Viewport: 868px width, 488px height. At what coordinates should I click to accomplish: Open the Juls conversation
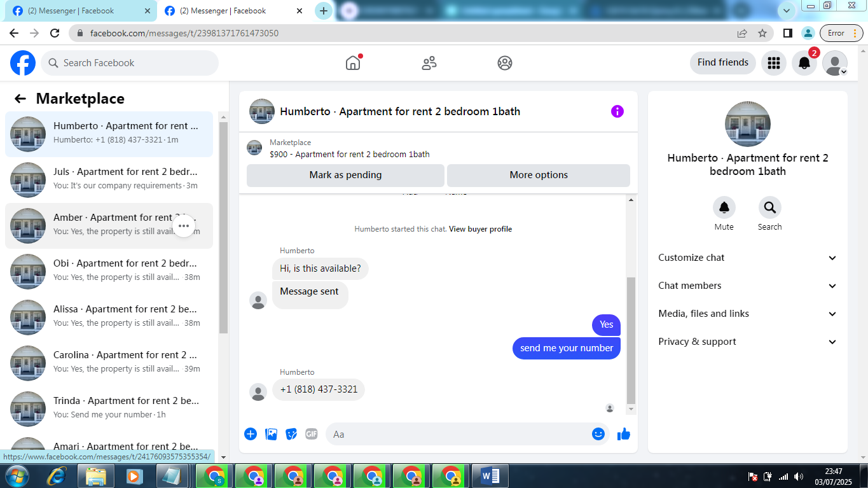click(x=109, y=180)
